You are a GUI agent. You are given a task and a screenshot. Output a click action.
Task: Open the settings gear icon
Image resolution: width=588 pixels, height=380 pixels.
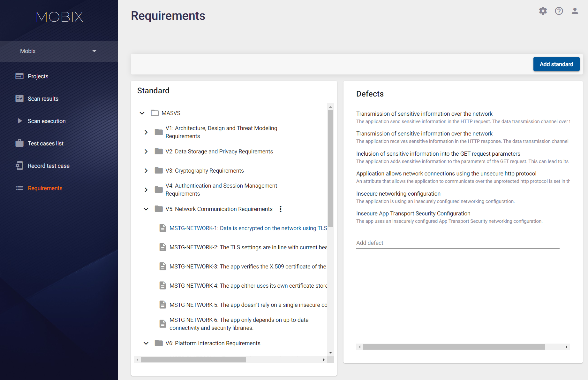(x=543, y=11)
